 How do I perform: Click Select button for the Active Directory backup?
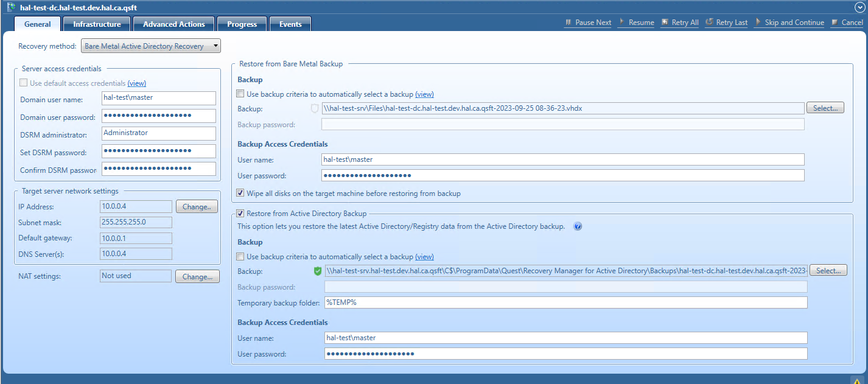tap(828, 270)
